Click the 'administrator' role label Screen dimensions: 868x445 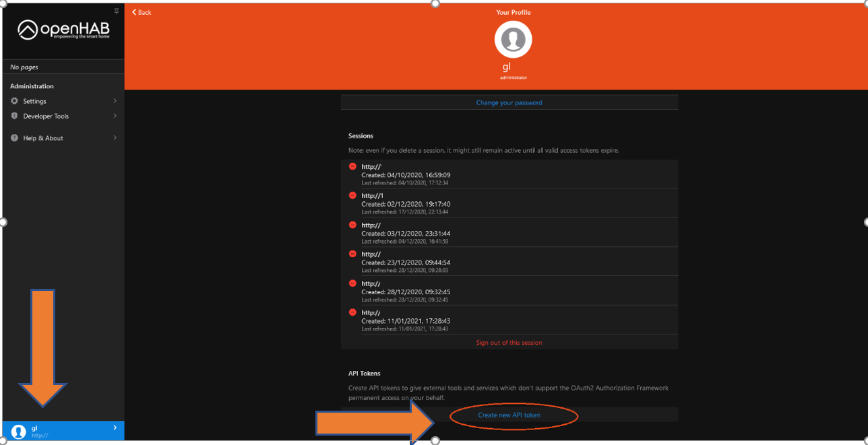pos(514,77)
